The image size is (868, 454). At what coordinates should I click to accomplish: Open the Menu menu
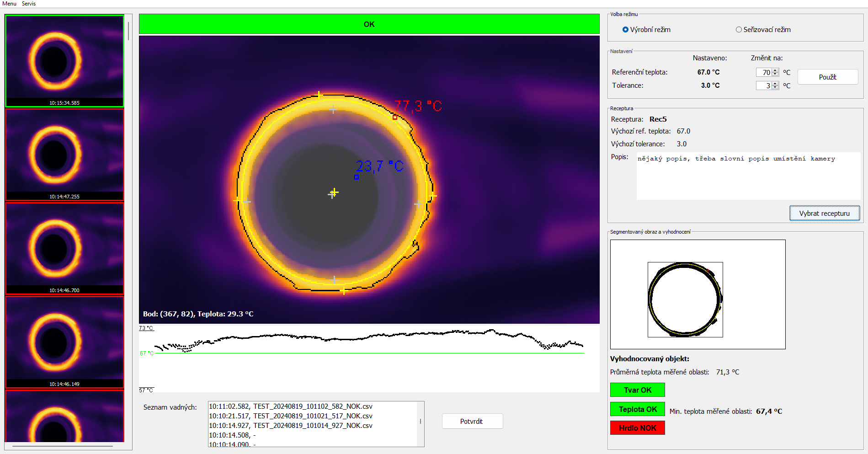(x=9, y=4)
